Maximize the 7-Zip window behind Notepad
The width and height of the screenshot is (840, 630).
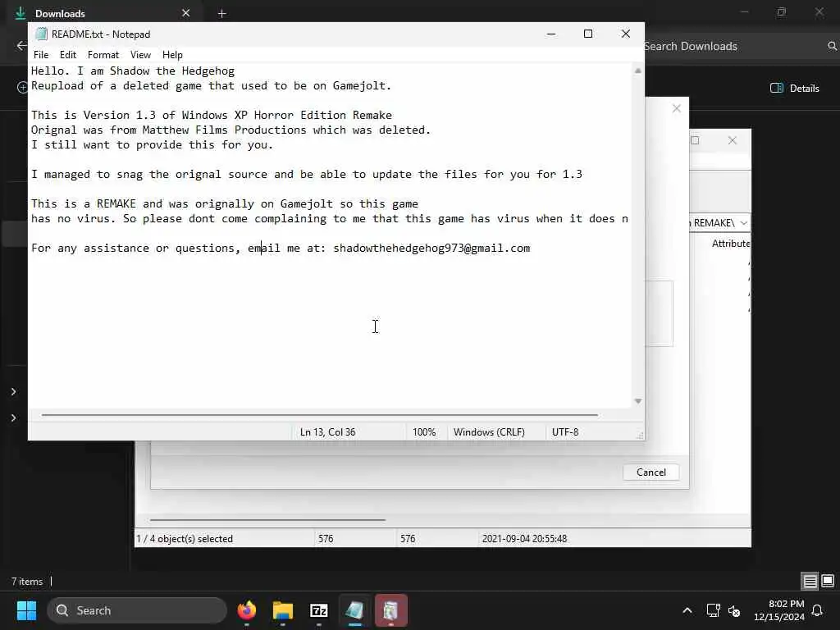tap(695, 140)
